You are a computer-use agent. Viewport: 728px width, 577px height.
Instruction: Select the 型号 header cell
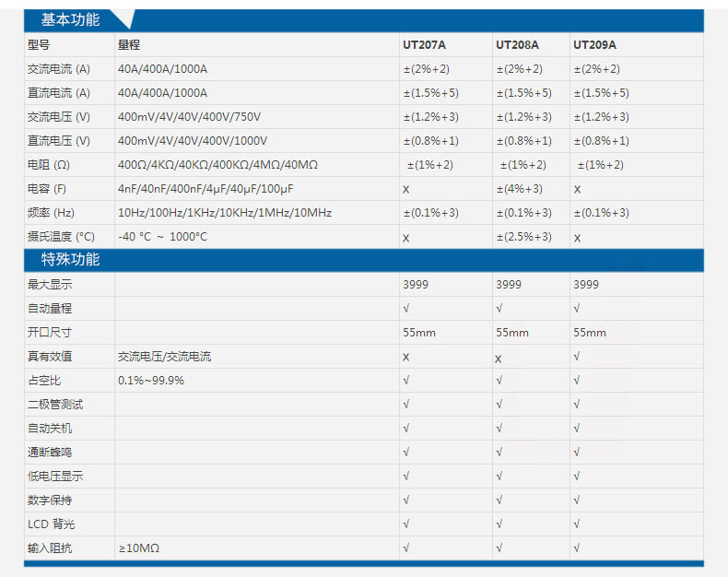[39, 45]
